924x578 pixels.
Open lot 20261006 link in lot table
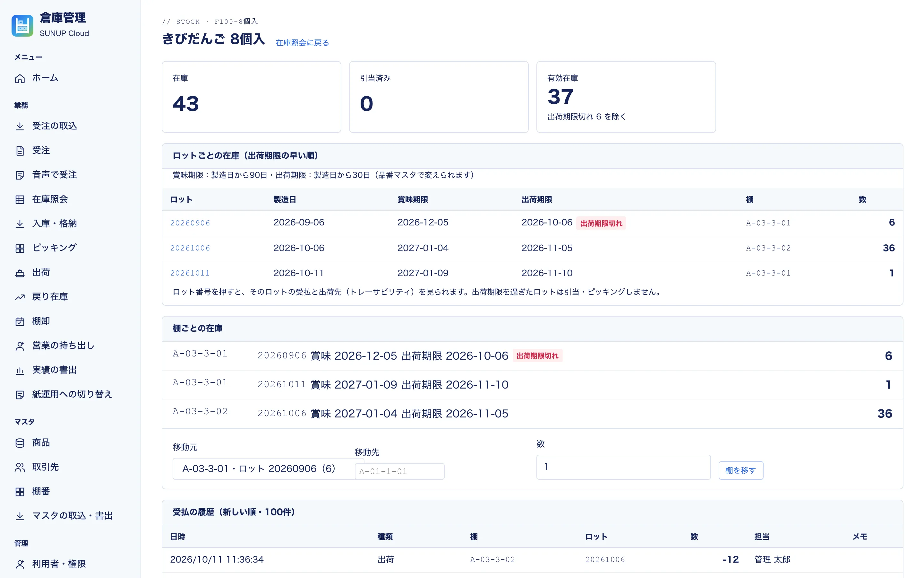(x=190, y=248)
